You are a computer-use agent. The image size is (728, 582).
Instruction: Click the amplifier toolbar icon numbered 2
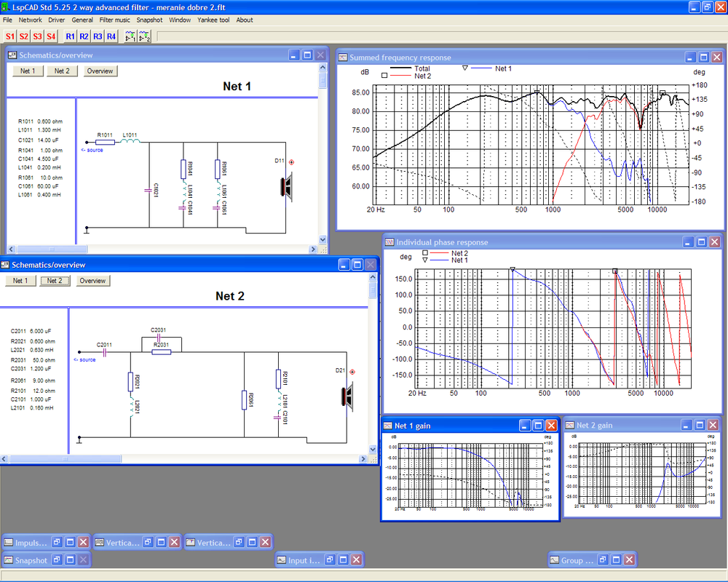144,36
